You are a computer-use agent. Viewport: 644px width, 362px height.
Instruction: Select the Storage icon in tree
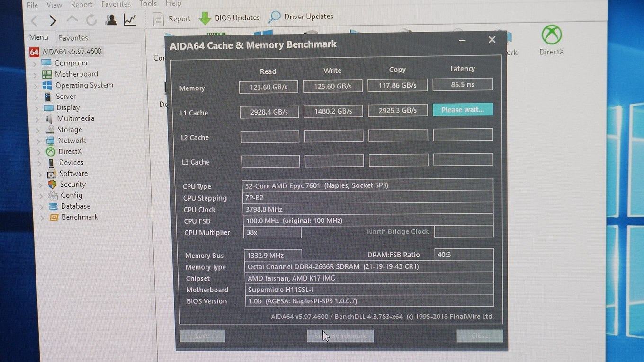tap(50, 130)
